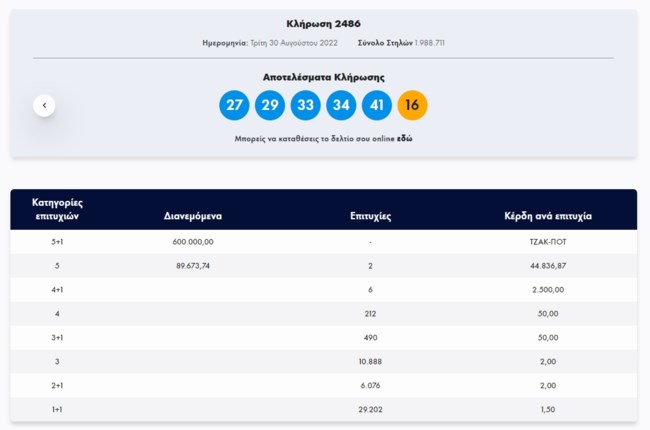Click the blue ball number 27
Image resolution: width=650 pixels, height=430 pixels.
click(234, 105)
